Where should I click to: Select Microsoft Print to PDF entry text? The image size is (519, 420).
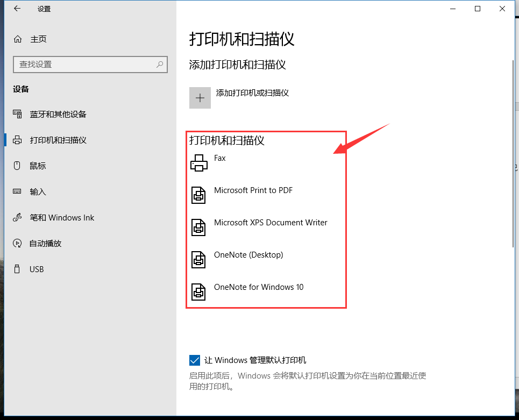click(x=253, y=190)
